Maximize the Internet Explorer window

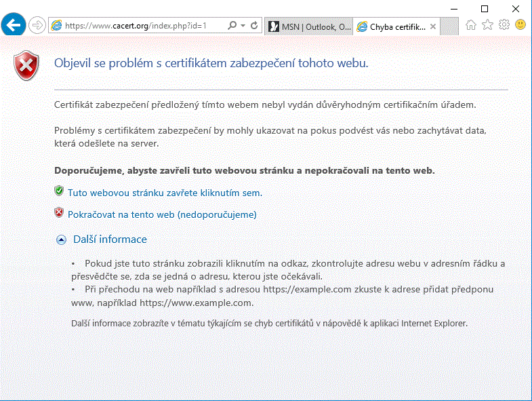click(x=484, y=9)
